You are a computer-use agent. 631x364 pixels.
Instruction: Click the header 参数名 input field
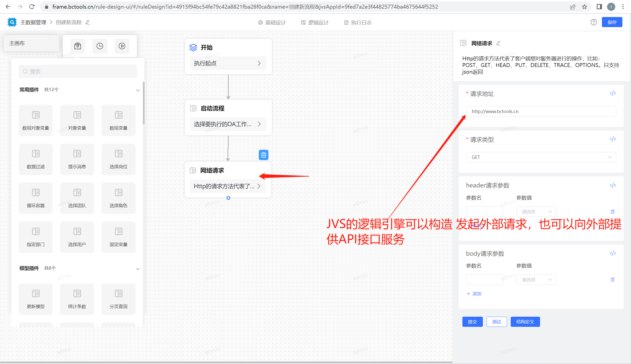tap(484, 212)
